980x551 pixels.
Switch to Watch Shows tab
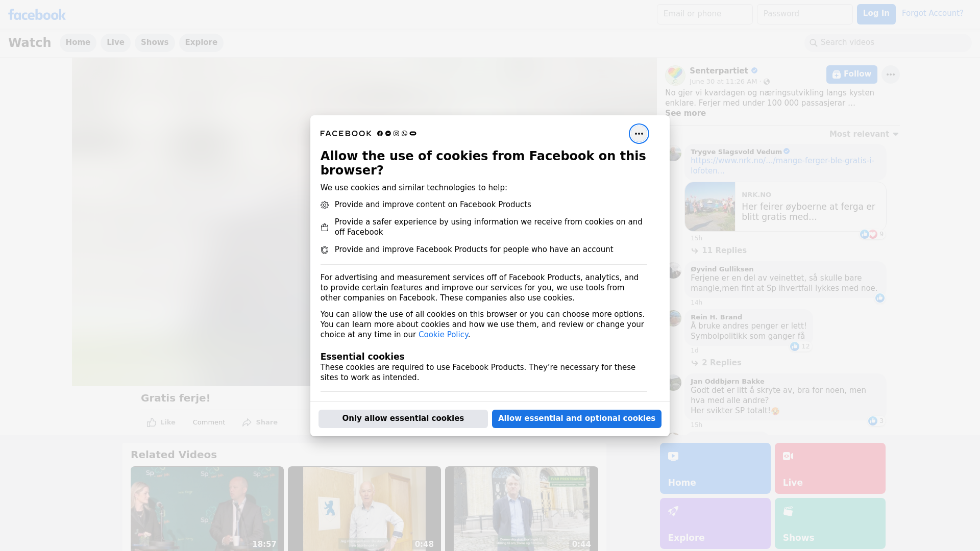[x=155, y=42]
